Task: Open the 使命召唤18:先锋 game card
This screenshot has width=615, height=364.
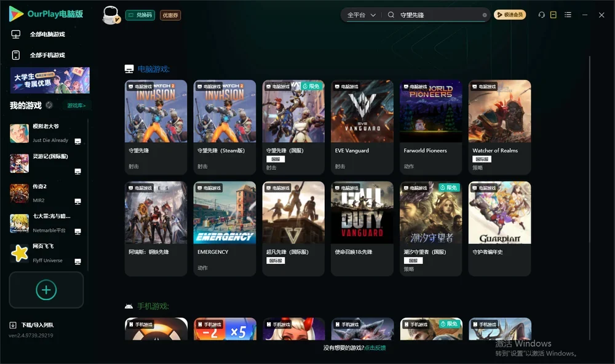Action: tap(362, 229)
